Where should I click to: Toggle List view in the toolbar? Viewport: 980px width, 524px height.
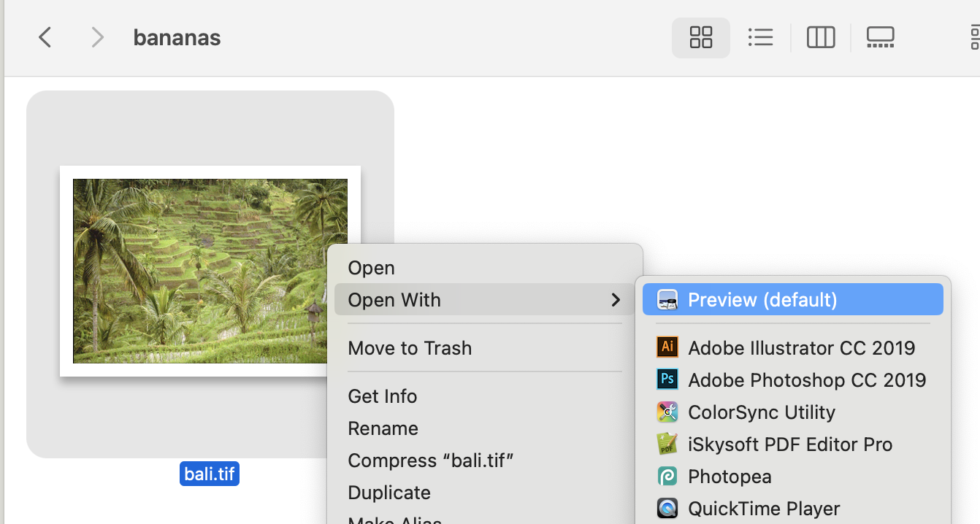pos(761,36)
